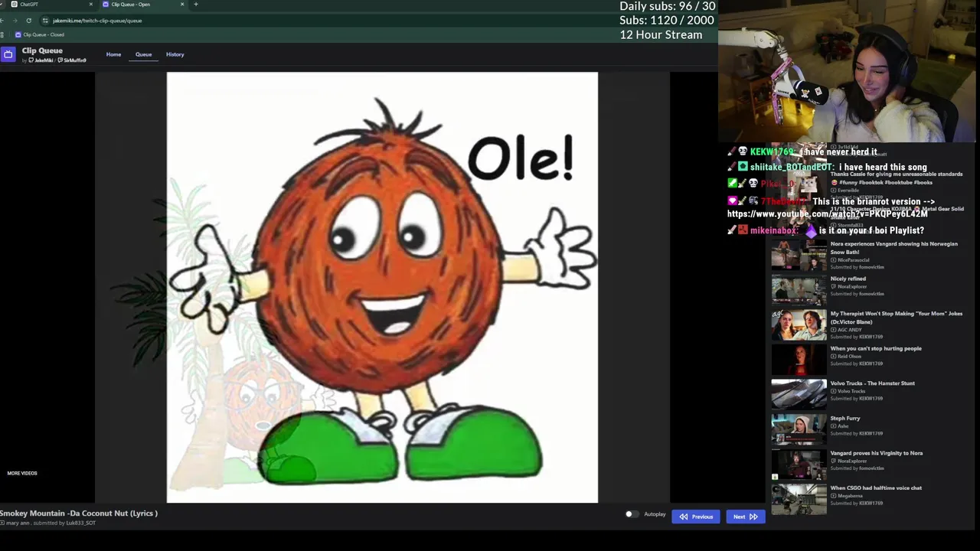The height and width of the screenshot is (551, 980).
Task: Select Nora experiences Vangard Norwegian Snow Bath title
Action: 894,248
